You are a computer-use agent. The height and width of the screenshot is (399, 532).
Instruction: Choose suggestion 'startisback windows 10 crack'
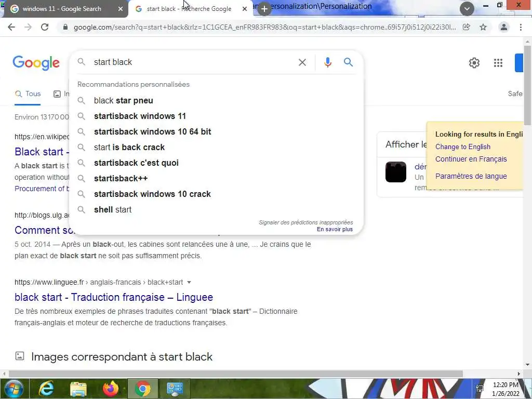(x=216, y=194)
